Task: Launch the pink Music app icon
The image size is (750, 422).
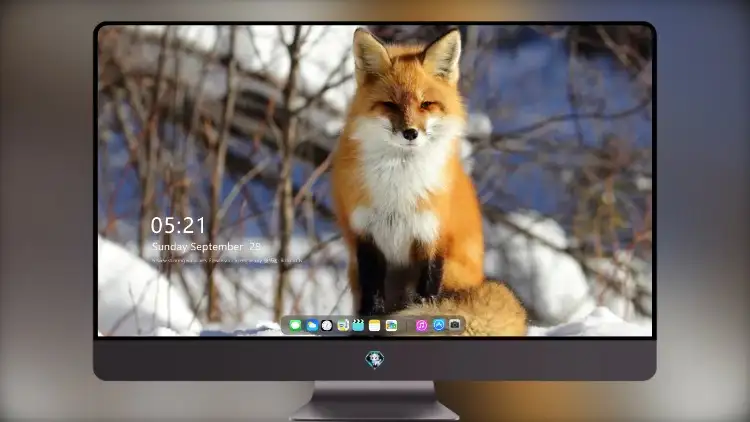Action: (421, 326)
